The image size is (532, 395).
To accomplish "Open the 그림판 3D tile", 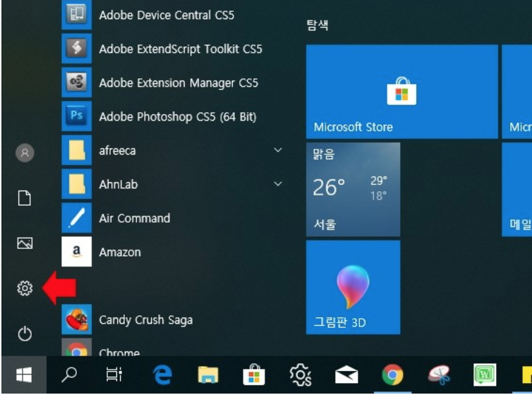I will point(353,288).
